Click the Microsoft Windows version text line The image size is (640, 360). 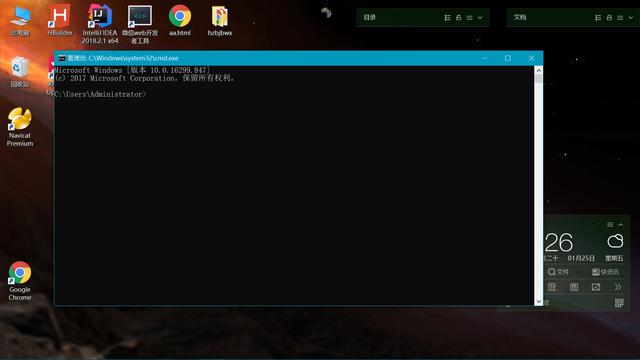click(x=132, y=70)
